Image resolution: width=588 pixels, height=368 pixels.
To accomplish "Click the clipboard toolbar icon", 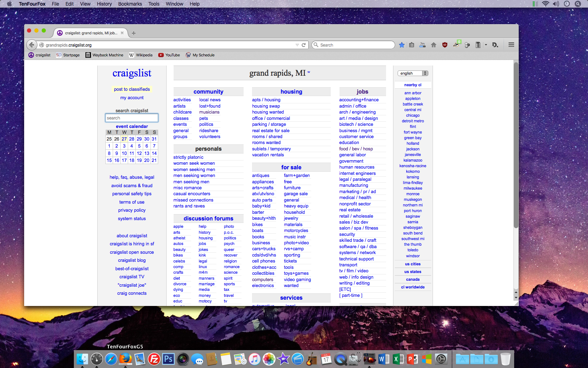I will pyautogui.click(x=478, y=45).
